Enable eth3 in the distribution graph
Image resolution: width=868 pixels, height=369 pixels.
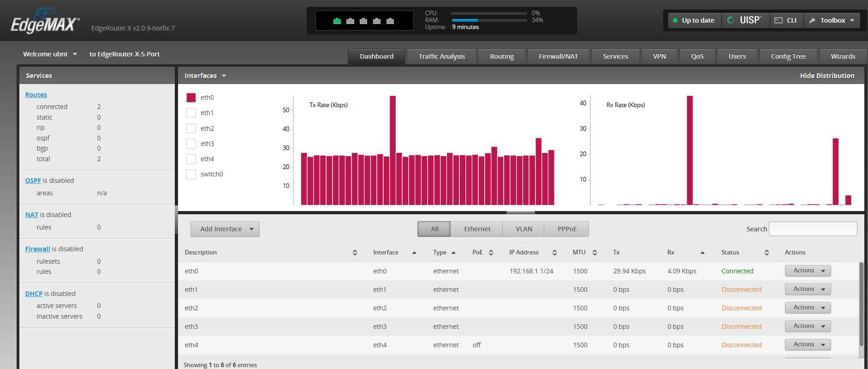tap(191, 144)
